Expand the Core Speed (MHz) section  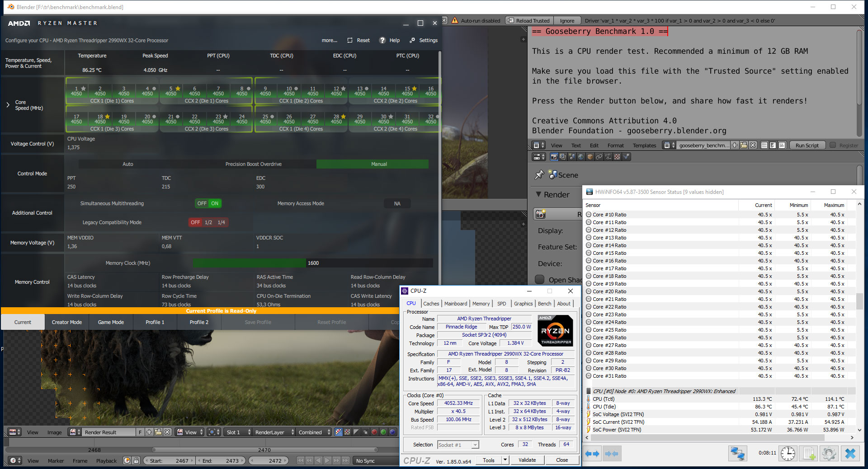coord(8,105)
